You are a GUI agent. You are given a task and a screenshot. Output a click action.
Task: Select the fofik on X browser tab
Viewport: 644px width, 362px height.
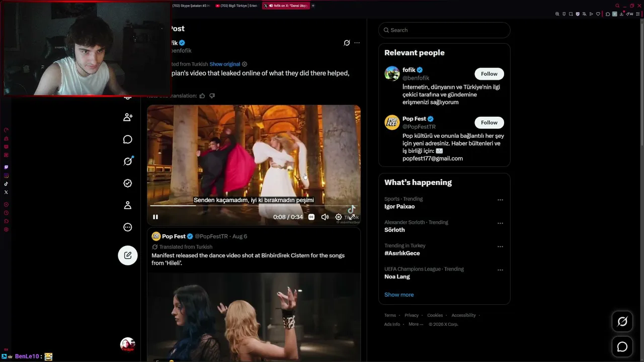[x=285, y=6]
